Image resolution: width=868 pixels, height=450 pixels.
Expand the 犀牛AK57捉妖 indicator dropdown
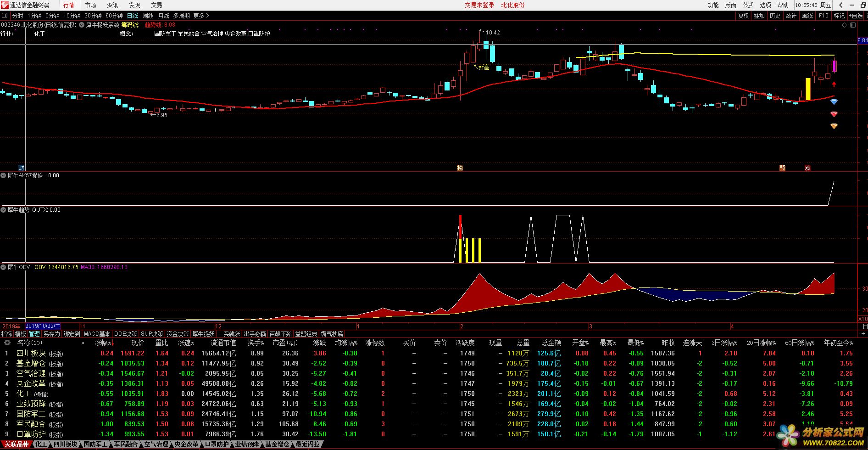click(x=4, y=175)
